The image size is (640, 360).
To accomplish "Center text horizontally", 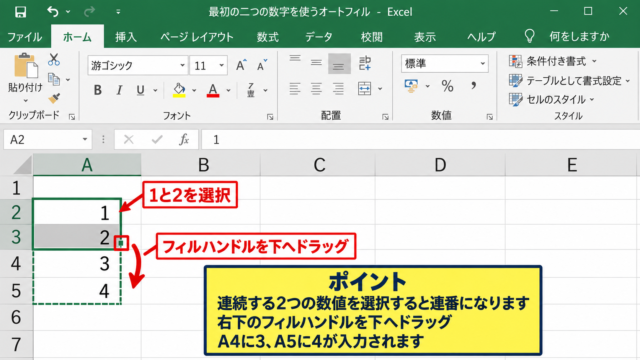I will [316, 89].
